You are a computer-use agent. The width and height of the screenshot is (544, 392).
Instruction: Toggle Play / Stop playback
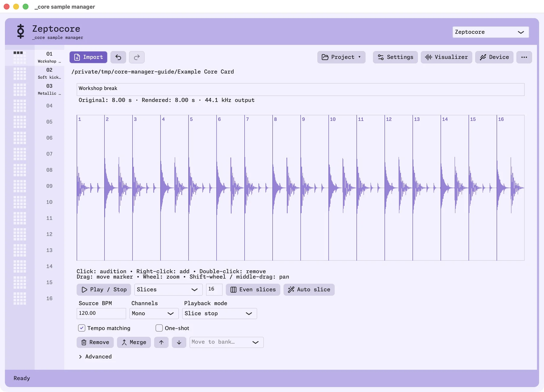click(x=104, y=289)
